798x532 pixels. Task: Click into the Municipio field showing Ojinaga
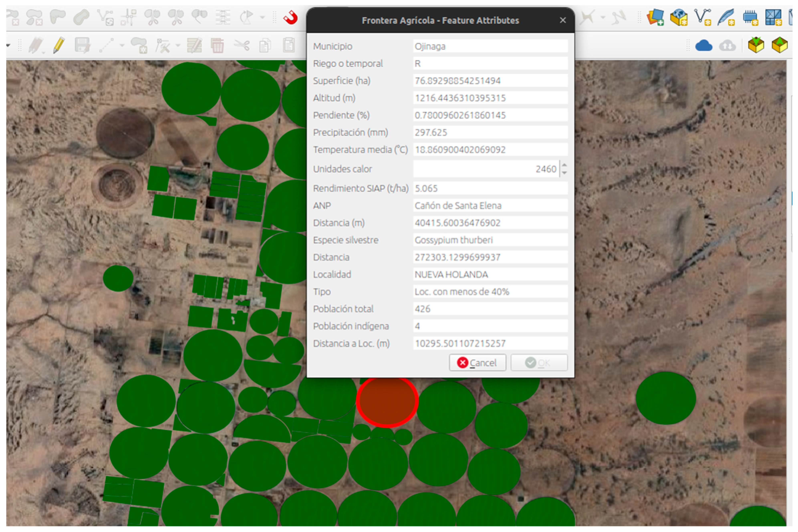click(490, 46)
